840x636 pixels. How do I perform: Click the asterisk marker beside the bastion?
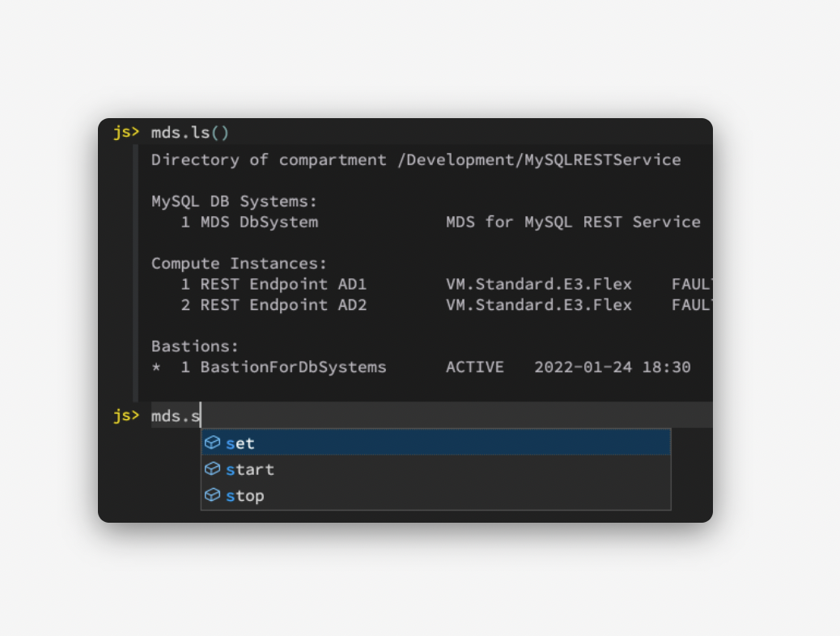click(156, 368)
